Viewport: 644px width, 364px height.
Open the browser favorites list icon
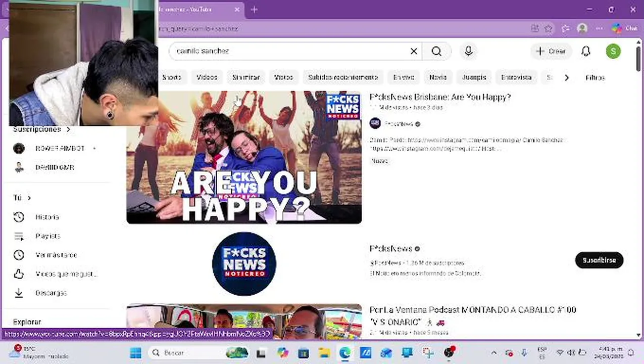566,29
